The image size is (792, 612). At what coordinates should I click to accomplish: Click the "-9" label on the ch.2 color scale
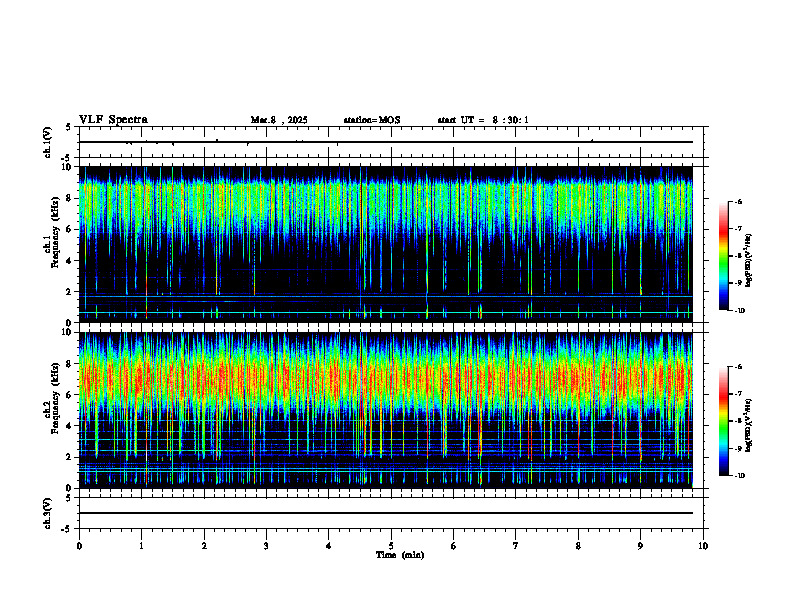click(738, 448)
